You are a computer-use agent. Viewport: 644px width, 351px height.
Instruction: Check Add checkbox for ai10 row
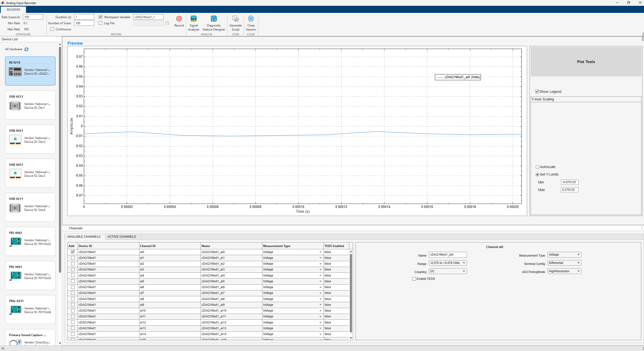(x=73, y=311)
